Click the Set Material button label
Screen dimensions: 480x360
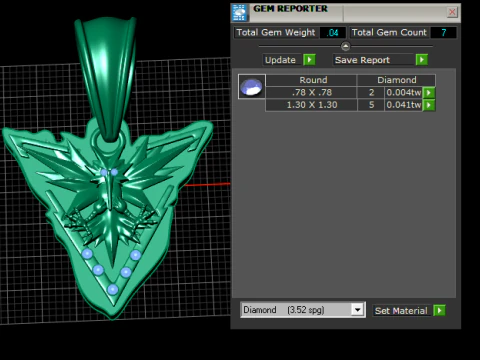click(x=401, y=311)
